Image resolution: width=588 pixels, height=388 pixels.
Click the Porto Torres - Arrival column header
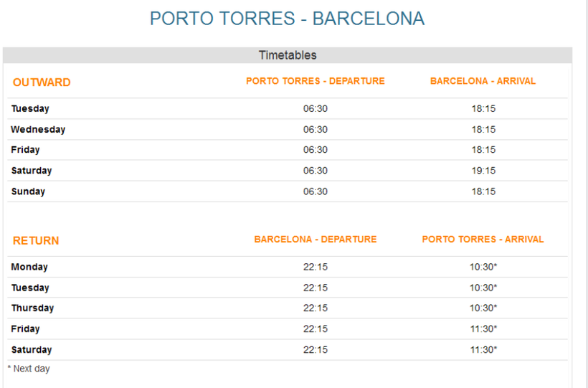coord(483,240)
